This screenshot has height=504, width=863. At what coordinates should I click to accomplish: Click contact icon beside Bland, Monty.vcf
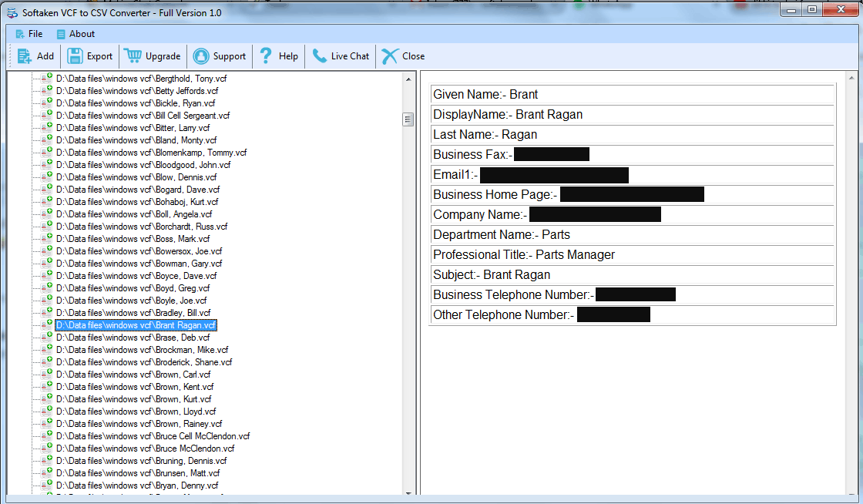coord(47,139)
